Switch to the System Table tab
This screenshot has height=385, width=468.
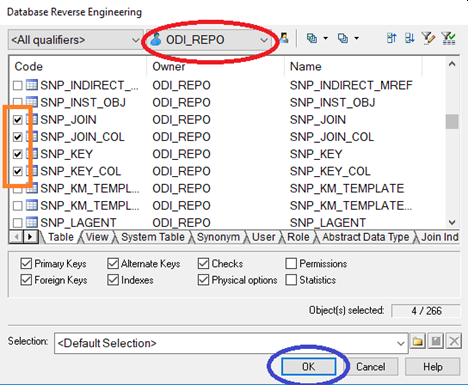click(x=153, y=237)
